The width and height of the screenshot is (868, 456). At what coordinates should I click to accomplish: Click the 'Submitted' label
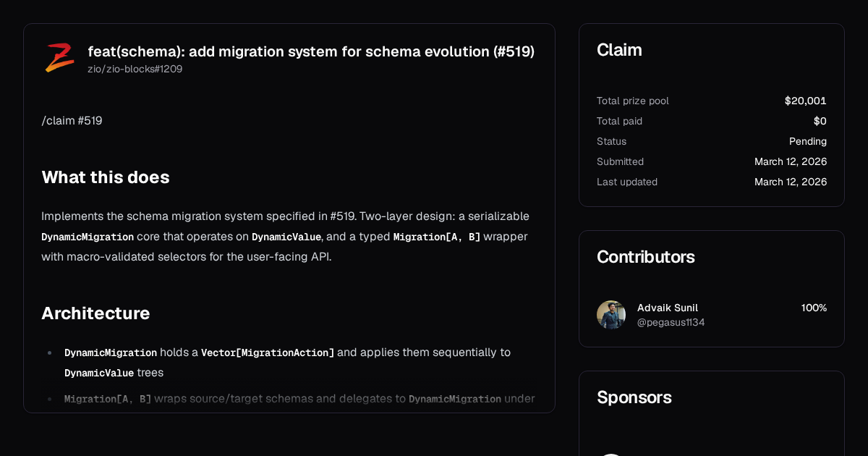coord(621,161)
